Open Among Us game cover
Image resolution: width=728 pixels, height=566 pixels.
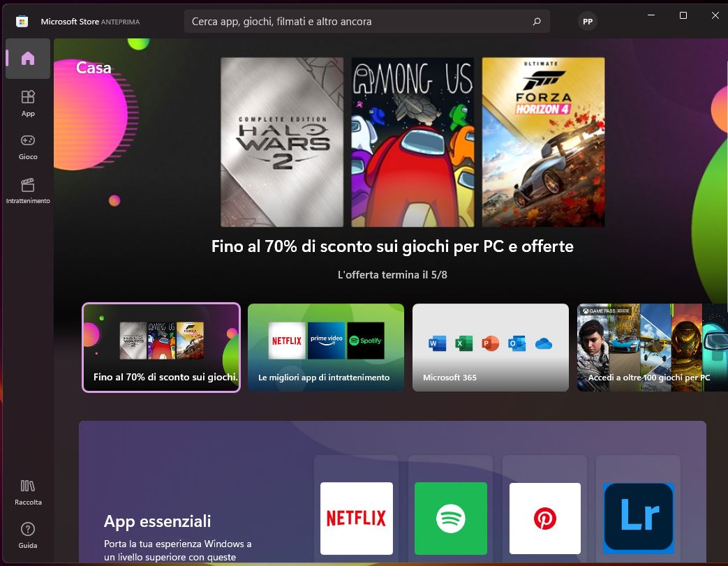coord(413,142)
